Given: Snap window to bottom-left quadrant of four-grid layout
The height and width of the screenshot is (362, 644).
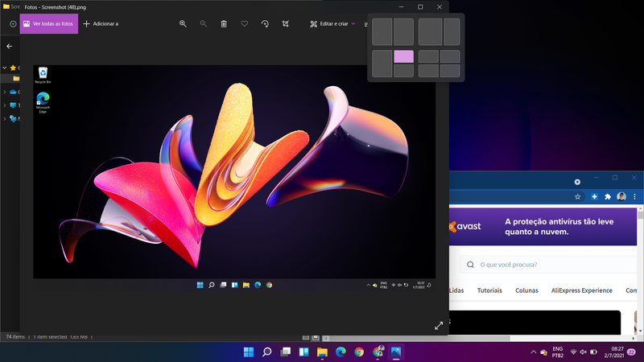Looking at the screenshot, I should click(x=428, y=71).
